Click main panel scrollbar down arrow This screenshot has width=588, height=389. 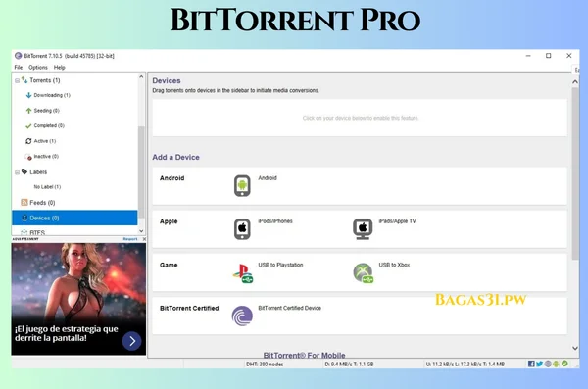pyautogui.click(x=575, y=348)
